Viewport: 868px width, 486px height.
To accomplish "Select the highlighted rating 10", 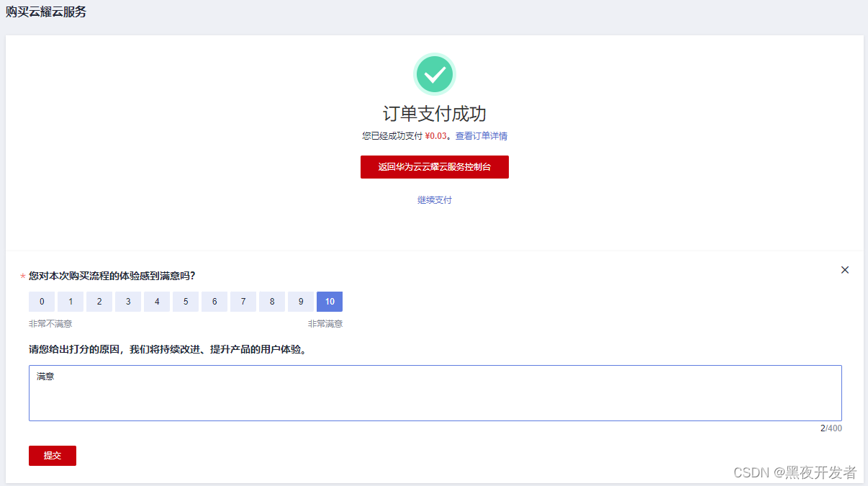I will point(330,302).
